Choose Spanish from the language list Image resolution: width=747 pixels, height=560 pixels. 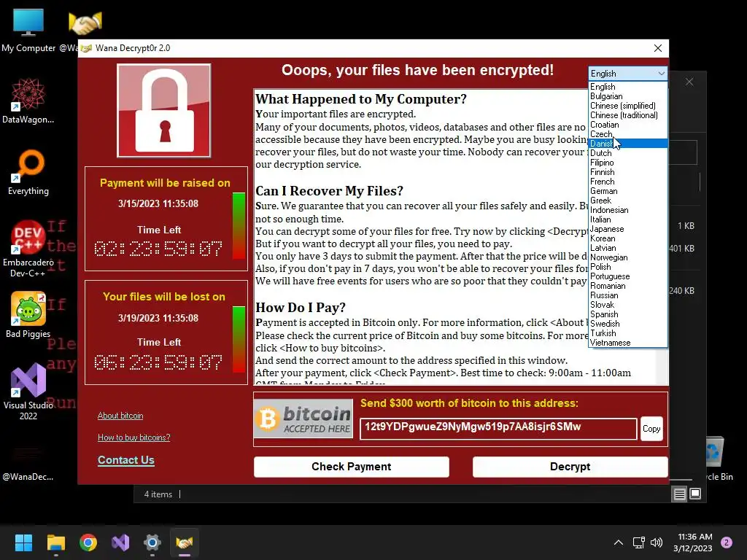coord(628,314)
